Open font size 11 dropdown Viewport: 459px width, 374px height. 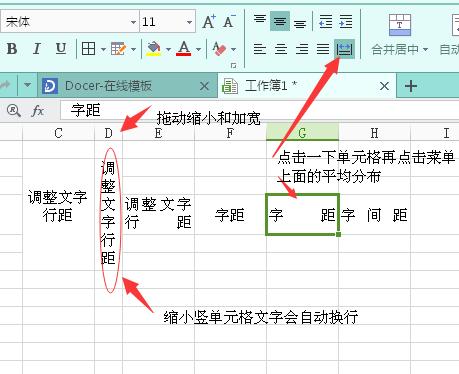(189, 22)
